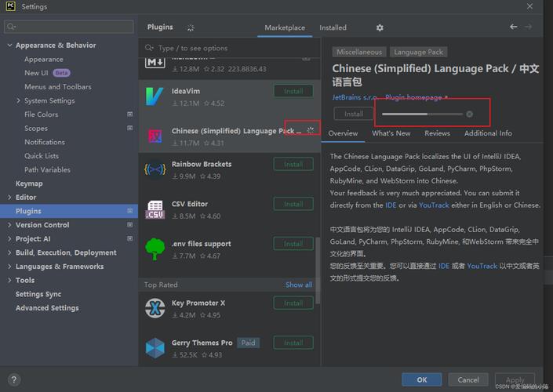The image size is (553, 392).
Task: Select the Path Variables item
Action: [47, 169]
